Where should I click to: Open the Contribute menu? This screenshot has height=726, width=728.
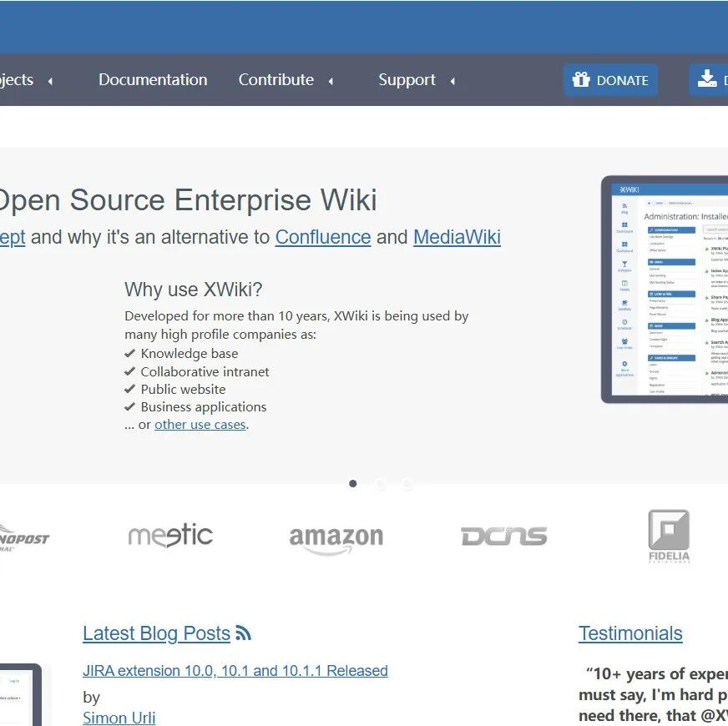click(x=276, y=80)
